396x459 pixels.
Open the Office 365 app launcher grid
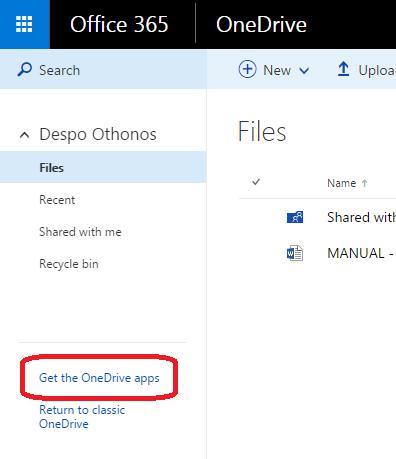[x=24, y=24]
